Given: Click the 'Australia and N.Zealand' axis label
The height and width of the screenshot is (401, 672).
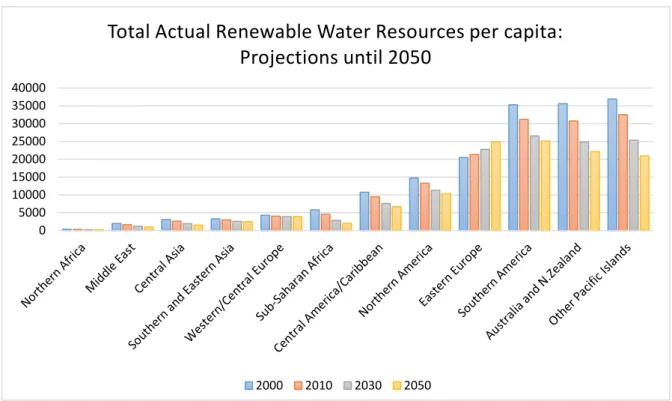Looking at the screenshot, I should (534, 291).
